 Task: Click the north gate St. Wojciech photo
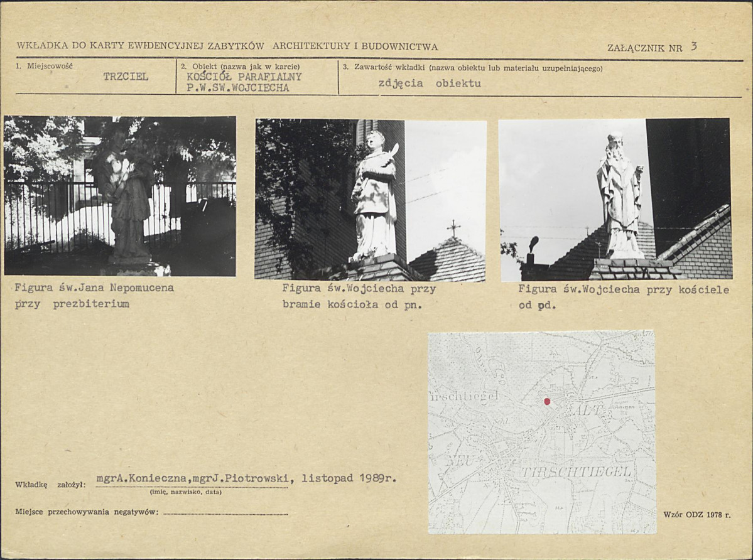[371, 200]
